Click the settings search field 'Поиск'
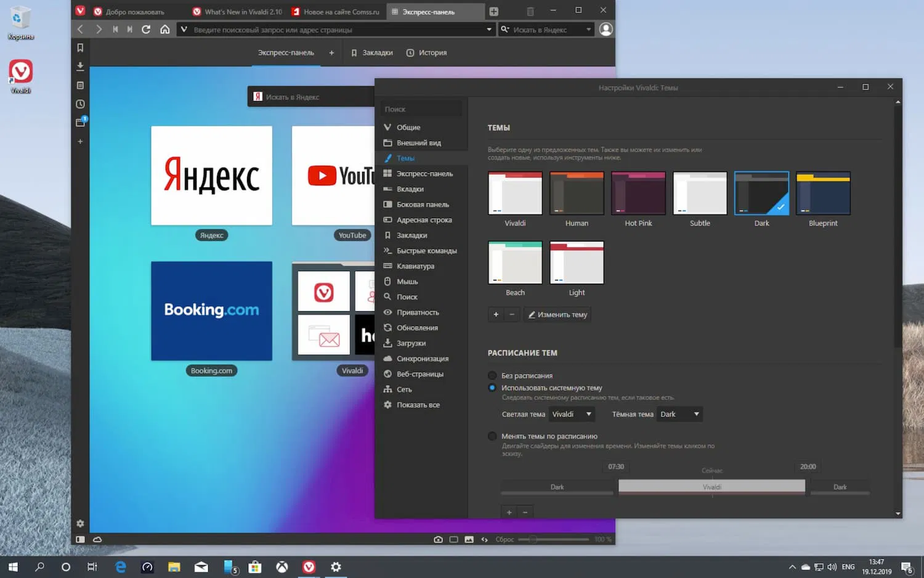This screenshot has width=924, height=578. click(421, 109)
